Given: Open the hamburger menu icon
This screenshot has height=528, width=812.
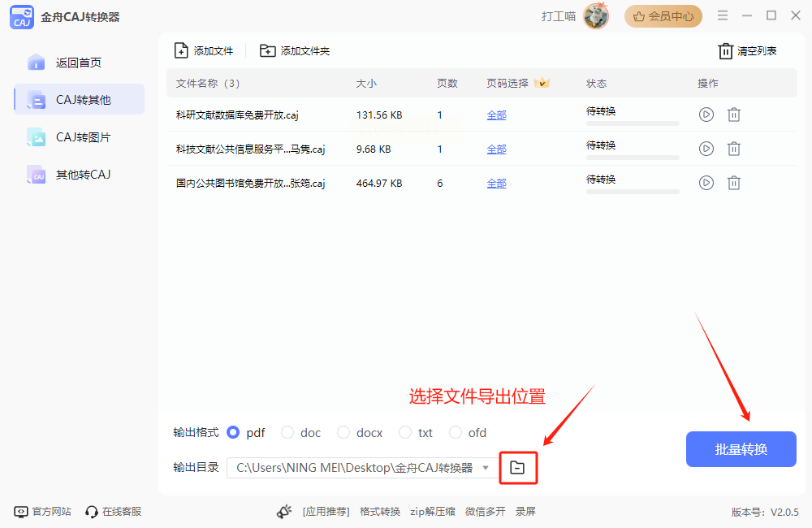Looking at the screenshot, I should [x=723, y=15].
